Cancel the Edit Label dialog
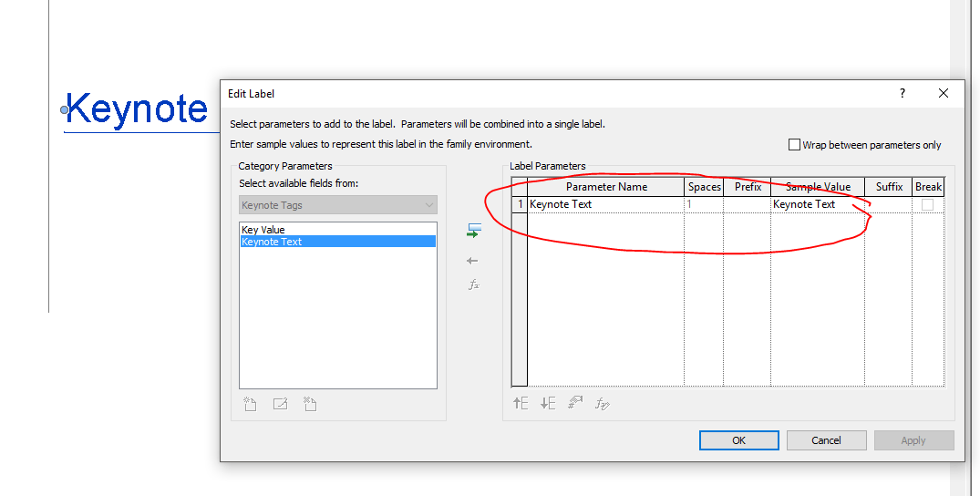The height and width of the screenshot is (496, 980). [826, 440]
